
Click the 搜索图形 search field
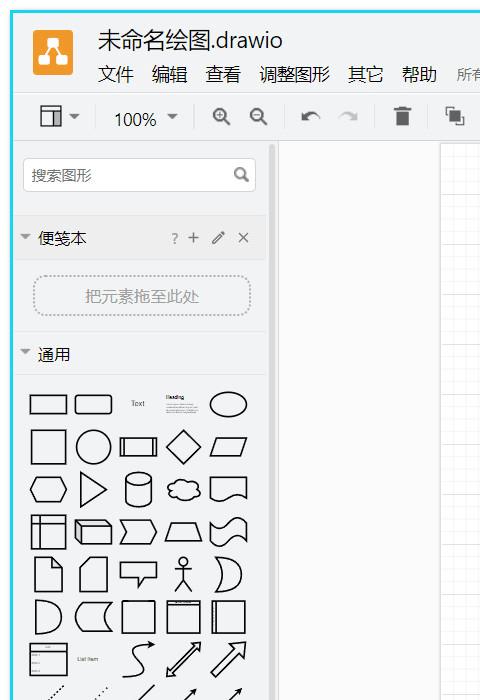(139, 175)
